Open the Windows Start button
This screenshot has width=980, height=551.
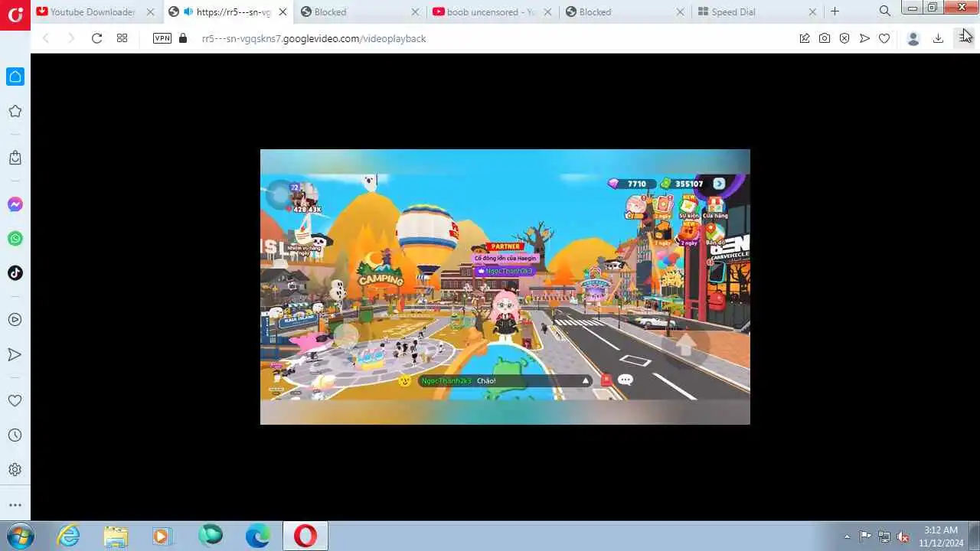pyautogui.click(x=21, y=536)
